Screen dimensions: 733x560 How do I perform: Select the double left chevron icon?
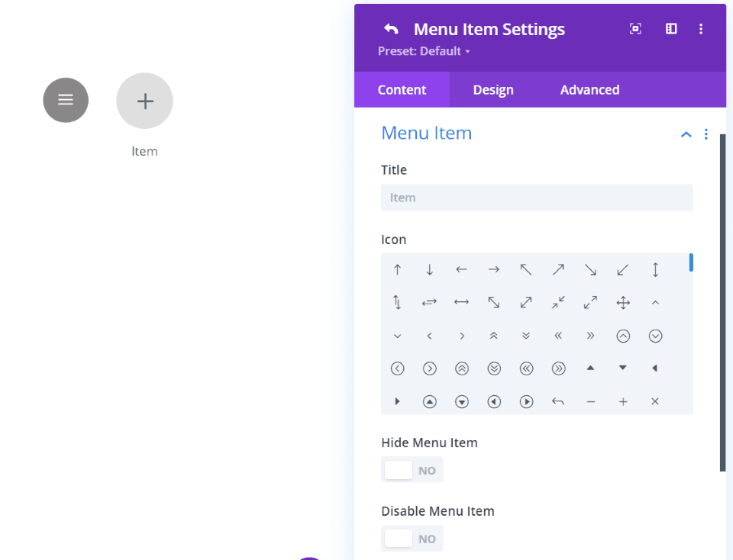pyautogui.click(x=558, y=336)
